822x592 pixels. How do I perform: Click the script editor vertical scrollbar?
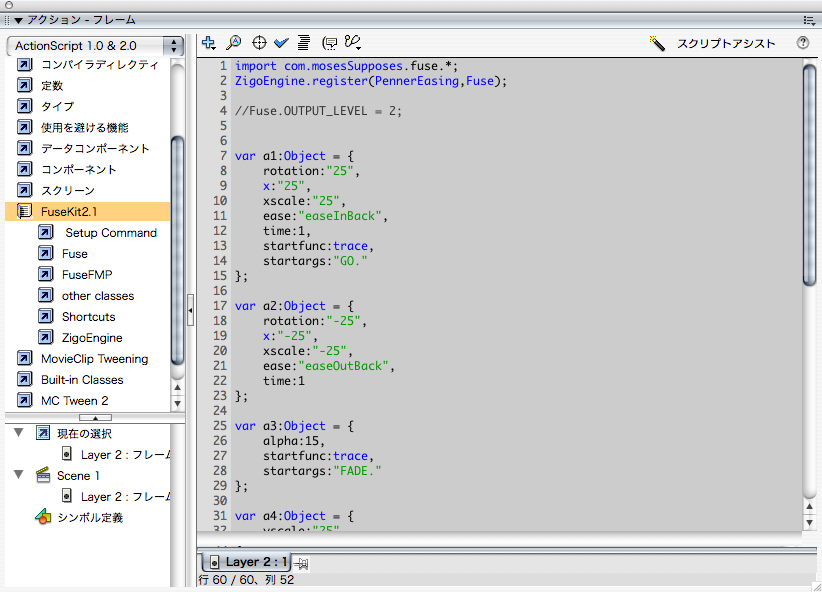810,175
